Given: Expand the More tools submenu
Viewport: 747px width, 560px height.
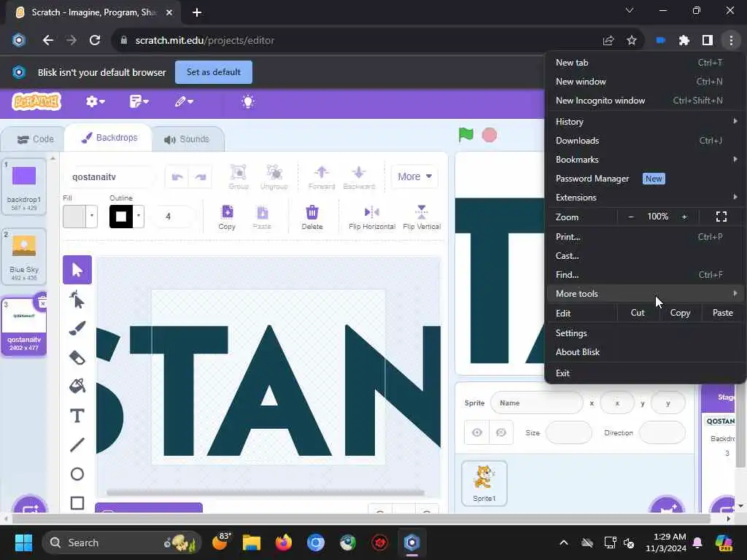Looking at the screenshot, I should (645, 294).
